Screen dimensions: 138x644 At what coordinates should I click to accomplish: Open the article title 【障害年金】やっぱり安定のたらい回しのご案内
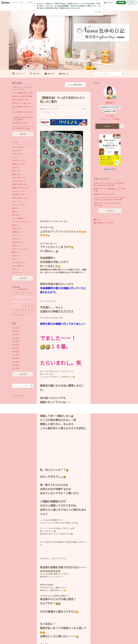pyautogui.click(x=62, y=100)
